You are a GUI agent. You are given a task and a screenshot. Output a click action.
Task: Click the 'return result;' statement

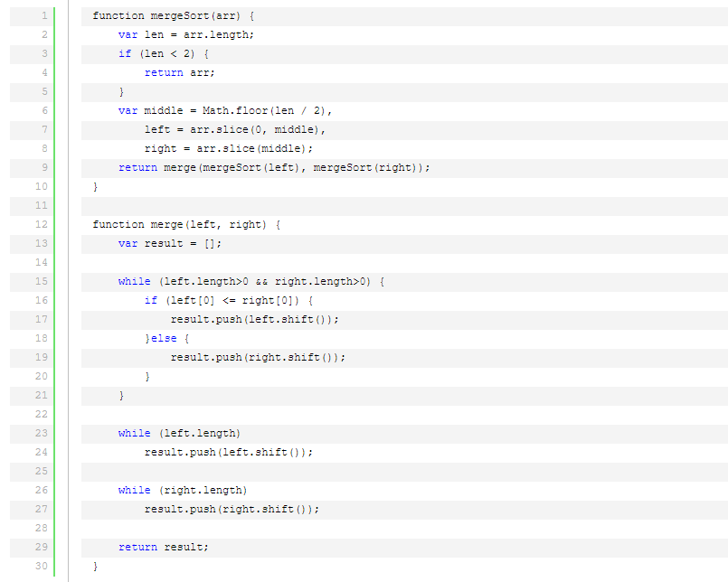click(164, 547)
